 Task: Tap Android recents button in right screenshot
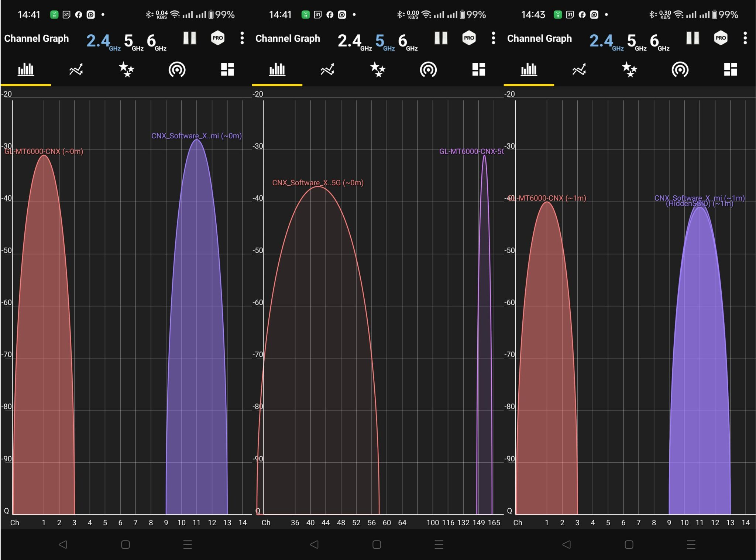[691, 544]
